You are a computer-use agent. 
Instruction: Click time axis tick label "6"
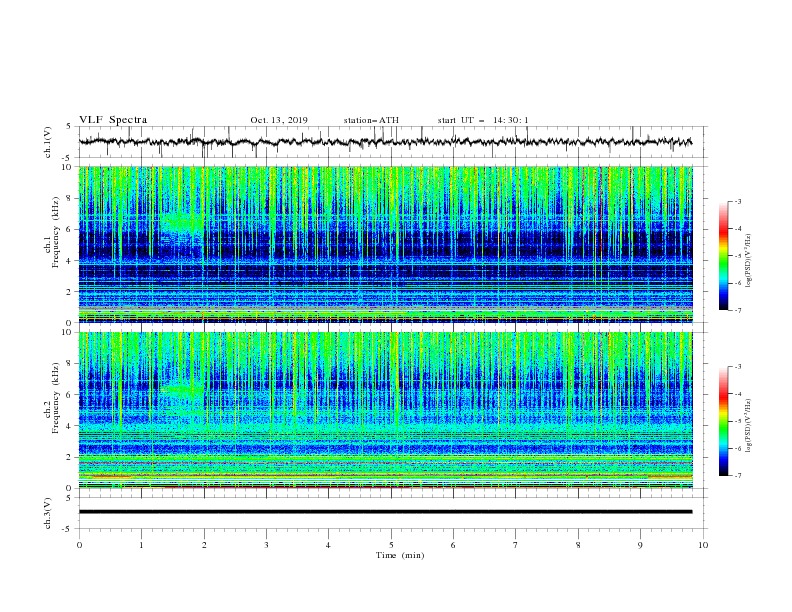tap(453, 545)
